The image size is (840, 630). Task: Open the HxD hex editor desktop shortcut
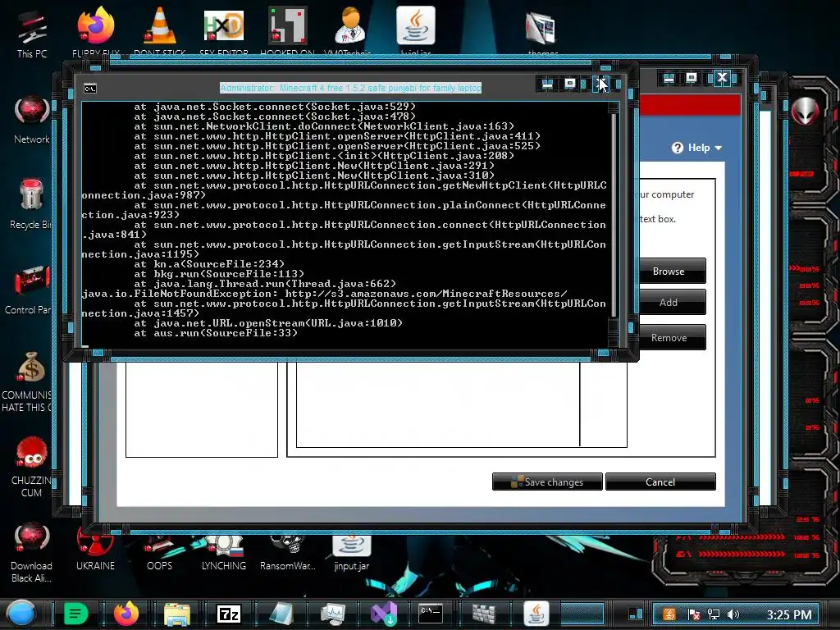click(x=224, y=31)
